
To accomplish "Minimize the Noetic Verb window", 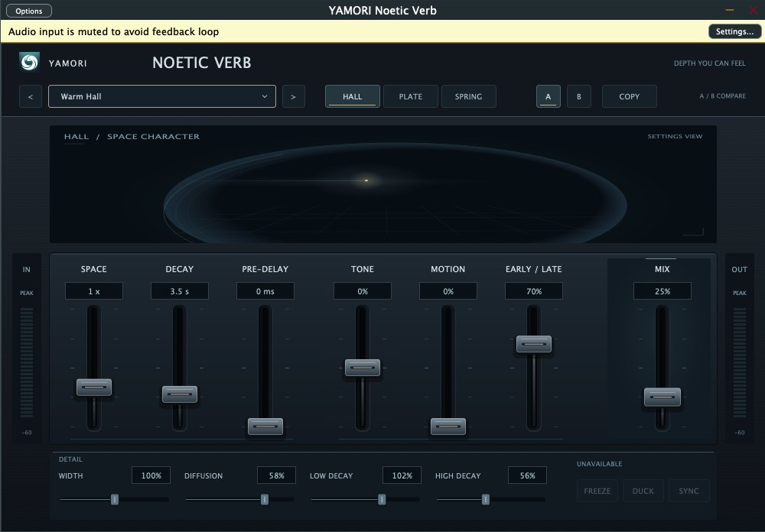I will click(730, 10).
